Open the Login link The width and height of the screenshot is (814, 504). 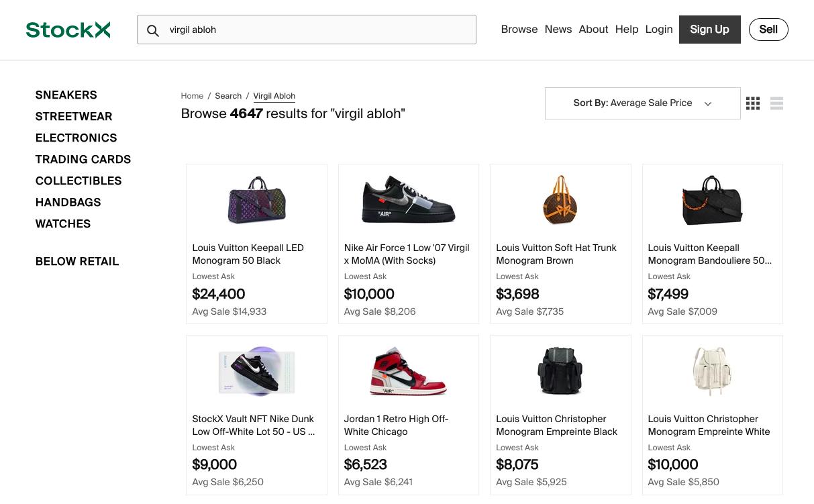(658, 30)
